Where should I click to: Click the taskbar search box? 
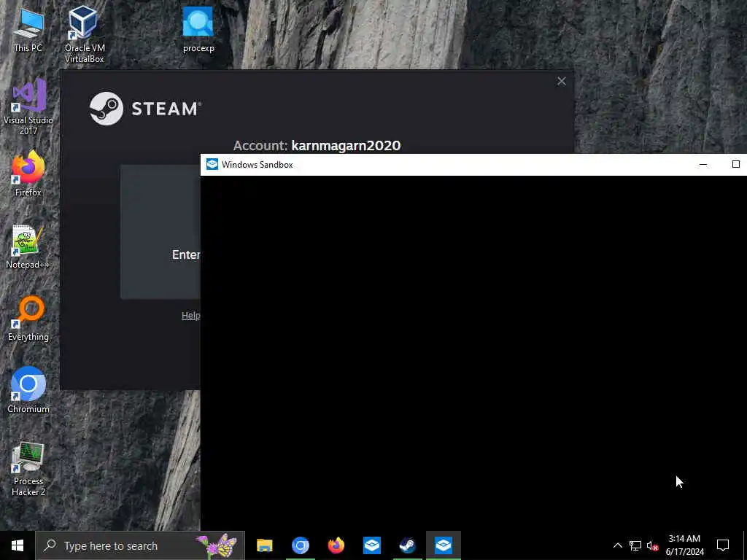[140, 545]
